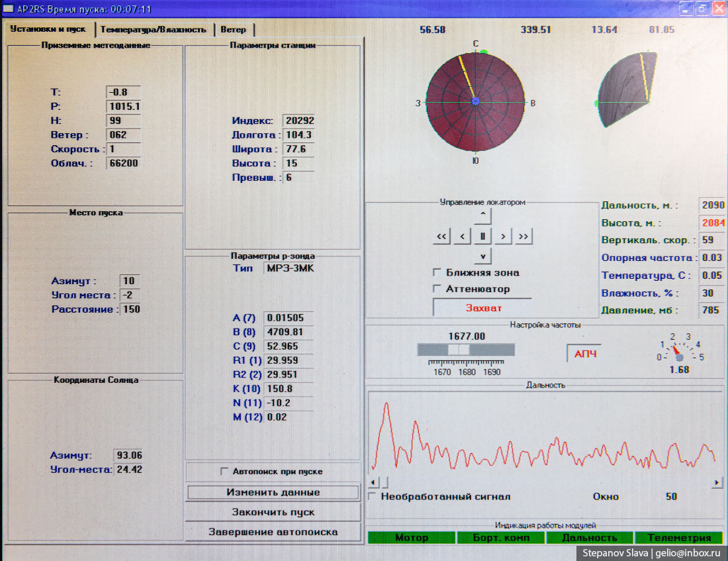The height and width of the screenshot is (561, 728).
Task: Enable Автопоиск при пуске checkbox
Action: click(x=224, y=472)
